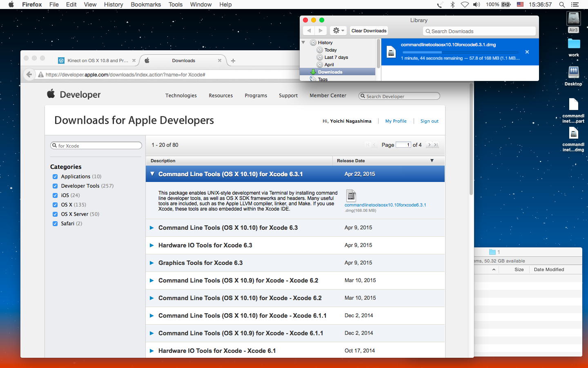The width and height of the screenshot is (588, 368).
Task: Click the Sign out link
Action: point(429,121)
